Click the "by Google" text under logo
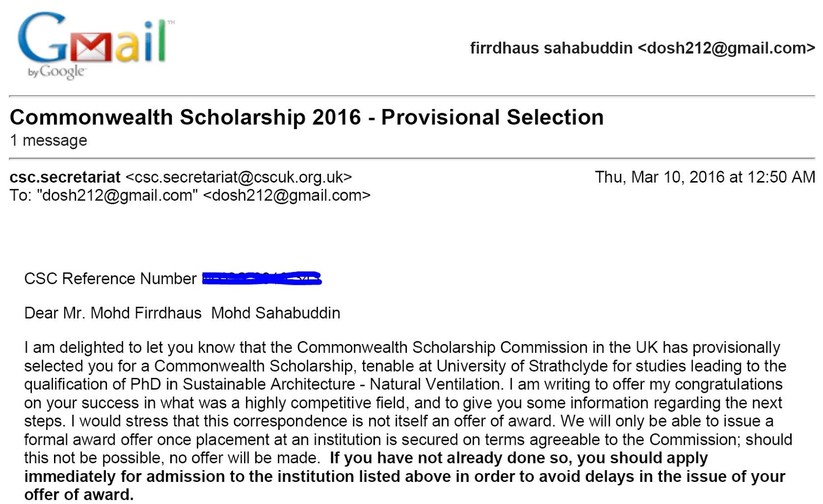 (56, 71)
